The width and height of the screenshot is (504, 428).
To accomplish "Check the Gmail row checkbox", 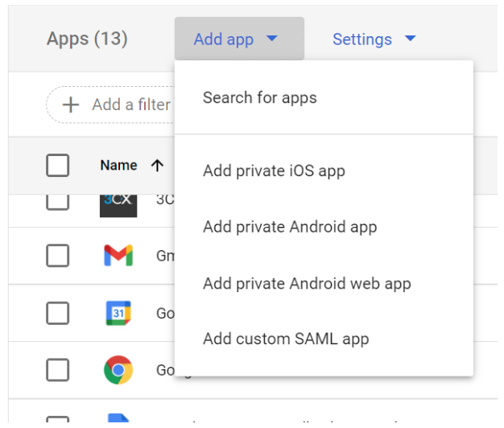I will [x=57, y=256].
